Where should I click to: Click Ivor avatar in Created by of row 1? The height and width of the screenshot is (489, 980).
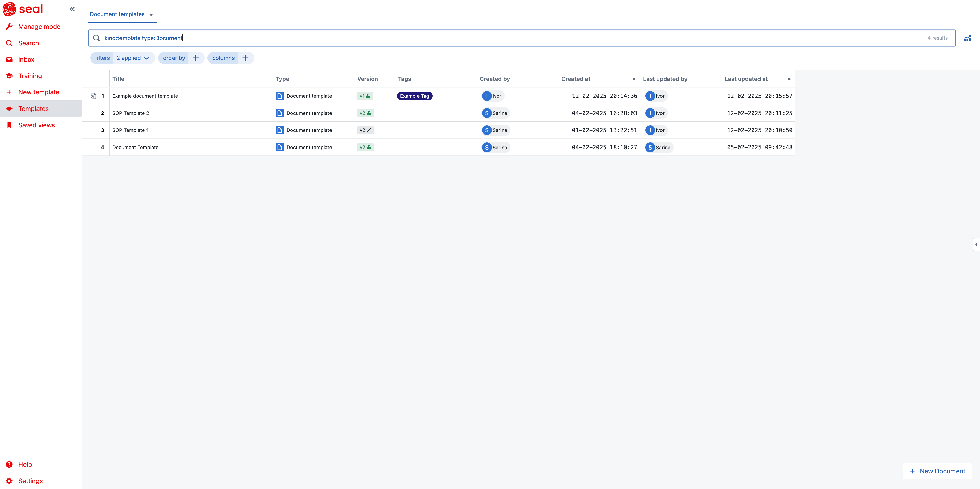point(487,96)
